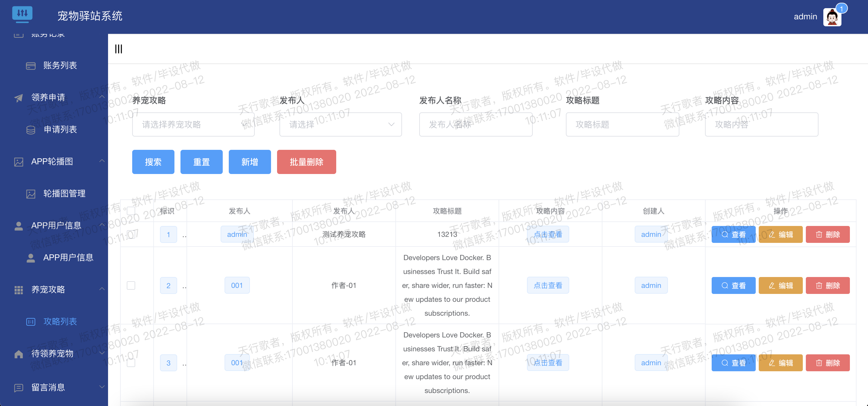Viewport: 868px width, 406px height.
Task: Open 点击查看 link on first row
Action: 547,234
